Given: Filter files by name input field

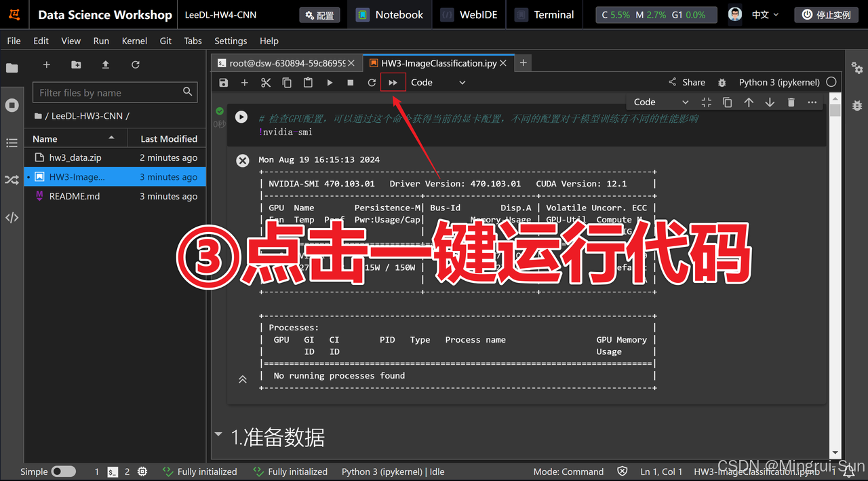Looking at the screenshot, I should click(115, 92).
